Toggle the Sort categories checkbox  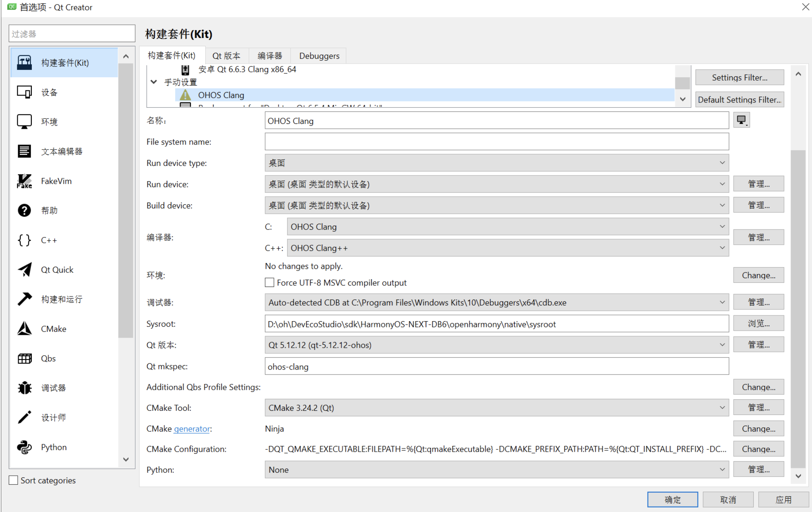point(14,480)
